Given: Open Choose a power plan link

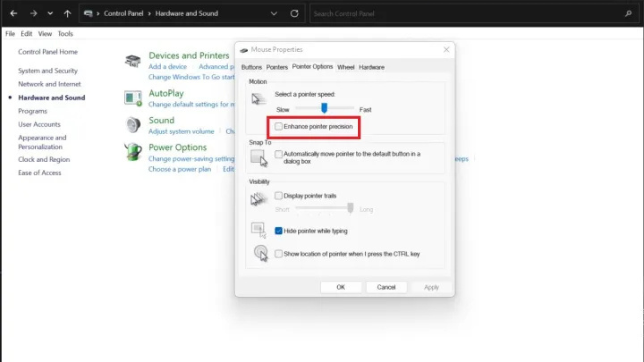Looking at the screenshot, I should click(x=180, y=169).
